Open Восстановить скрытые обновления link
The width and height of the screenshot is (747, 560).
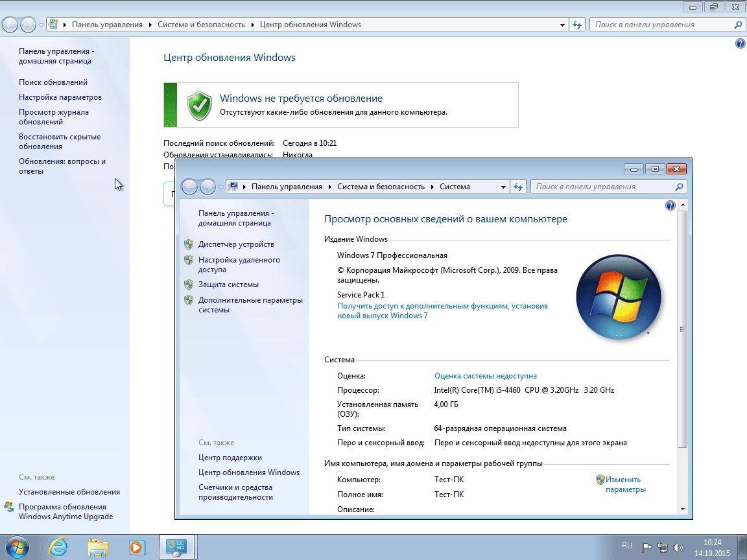pyautogui.click(x=60, y=142)
